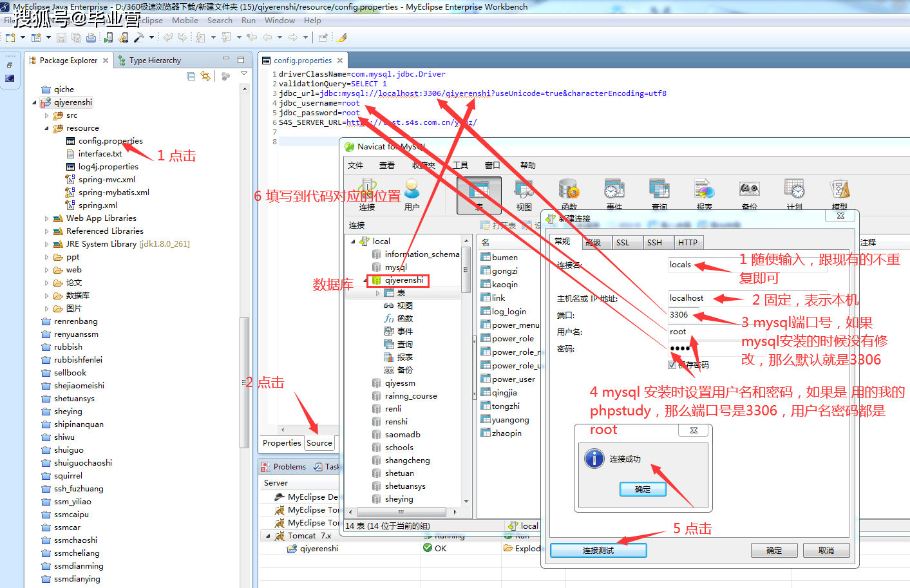
Task: Switch to the Source editor tab
Action: coord(319,443)
